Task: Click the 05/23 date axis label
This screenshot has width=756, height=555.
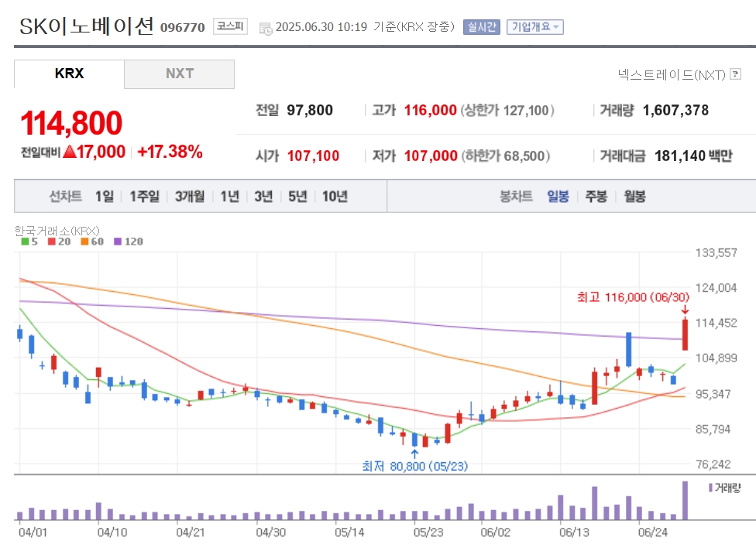Action: (x=428, y=533)
